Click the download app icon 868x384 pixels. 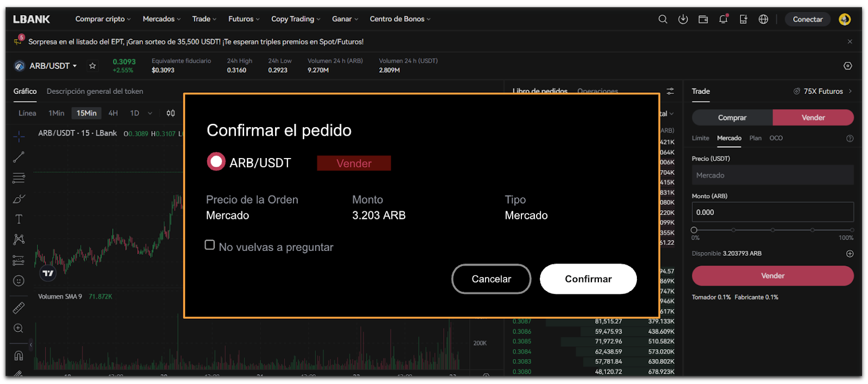coord(683,19)
